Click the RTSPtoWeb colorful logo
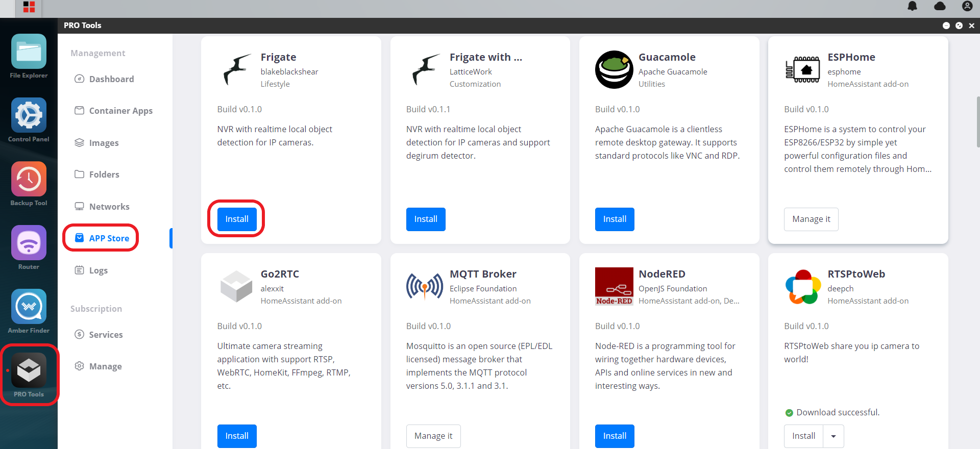This screenshot has height=449, width=980. click(803, 286)
